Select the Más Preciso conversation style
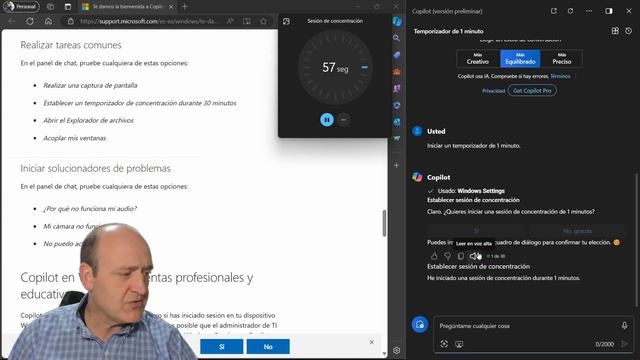 click(562, 59)
